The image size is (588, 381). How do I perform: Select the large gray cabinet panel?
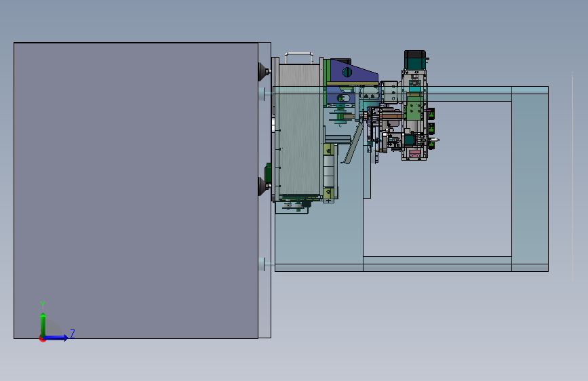click(x=136, y=190)
